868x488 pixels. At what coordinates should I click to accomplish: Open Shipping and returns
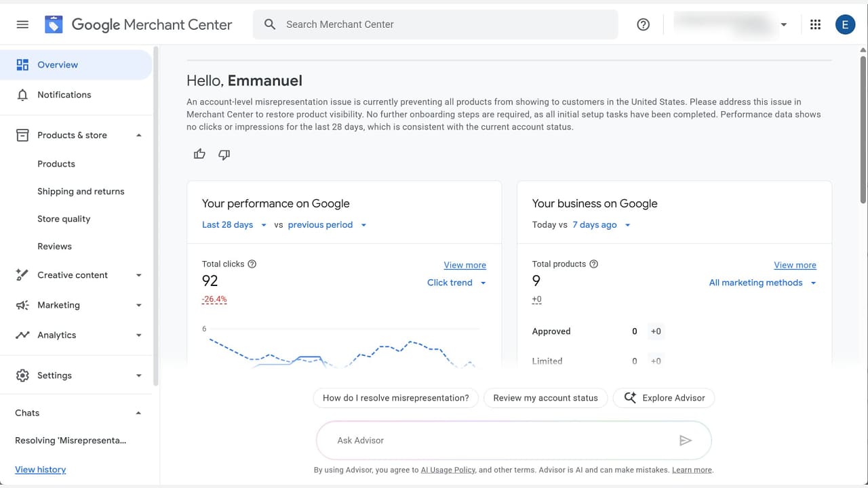point(81,192)
